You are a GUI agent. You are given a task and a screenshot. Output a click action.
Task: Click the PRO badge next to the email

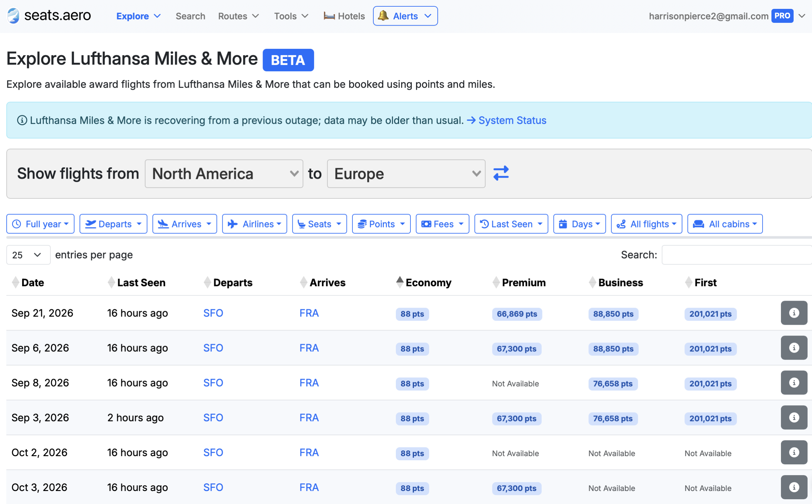782,16
